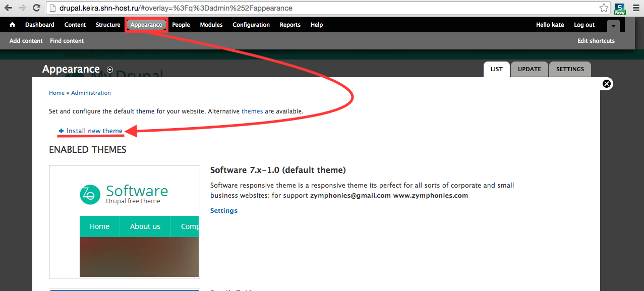Click the browser back arrow

pos(9,8)
